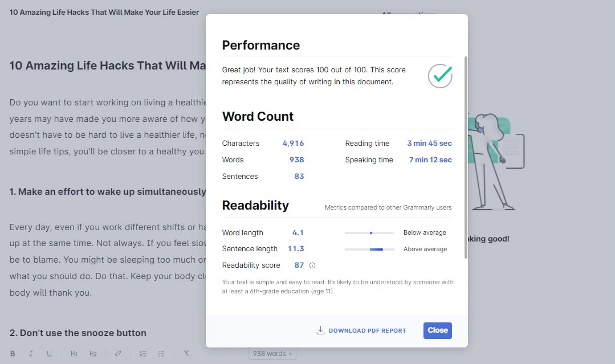Click the sentence length comparison bar
Image resolution: width=615 pixels, height=364 pixels.
click(369, 248)
